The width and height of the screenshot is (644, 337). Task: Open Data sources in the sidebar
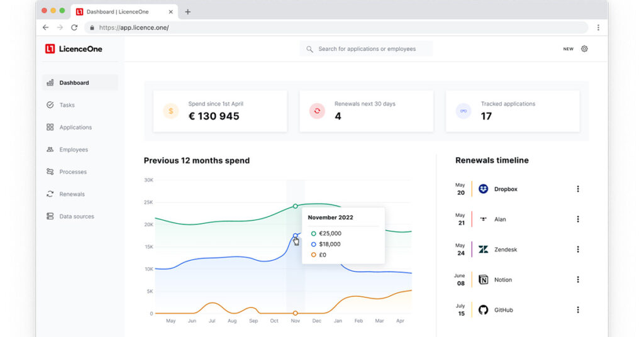point(76,216)
